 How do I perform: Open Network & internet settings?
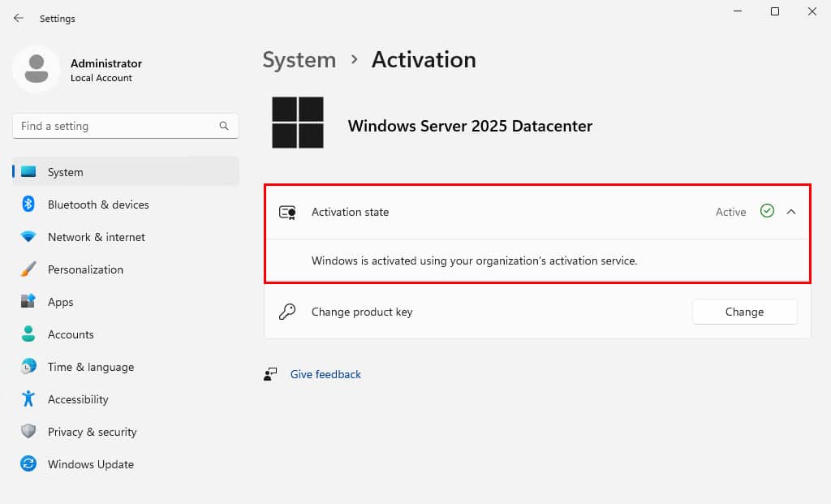coord(126,236)
